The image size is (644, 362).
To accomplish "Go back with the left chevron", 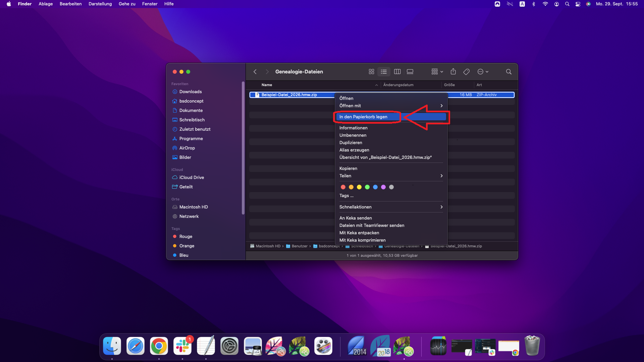I will click(x=255, y=72).
